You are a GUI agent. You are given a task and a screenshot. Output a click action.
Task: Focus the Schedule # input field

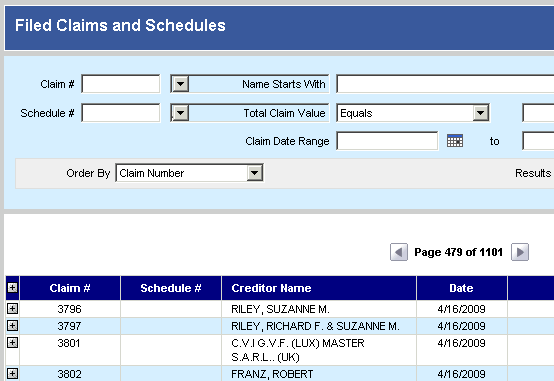121,113
